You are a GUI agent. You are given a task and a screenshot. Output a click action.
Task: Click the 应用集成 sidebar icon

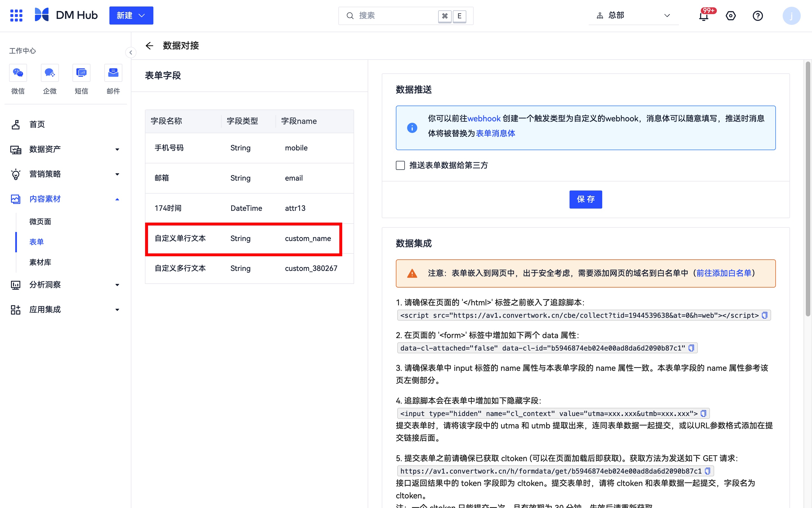[x=16, y=310]
